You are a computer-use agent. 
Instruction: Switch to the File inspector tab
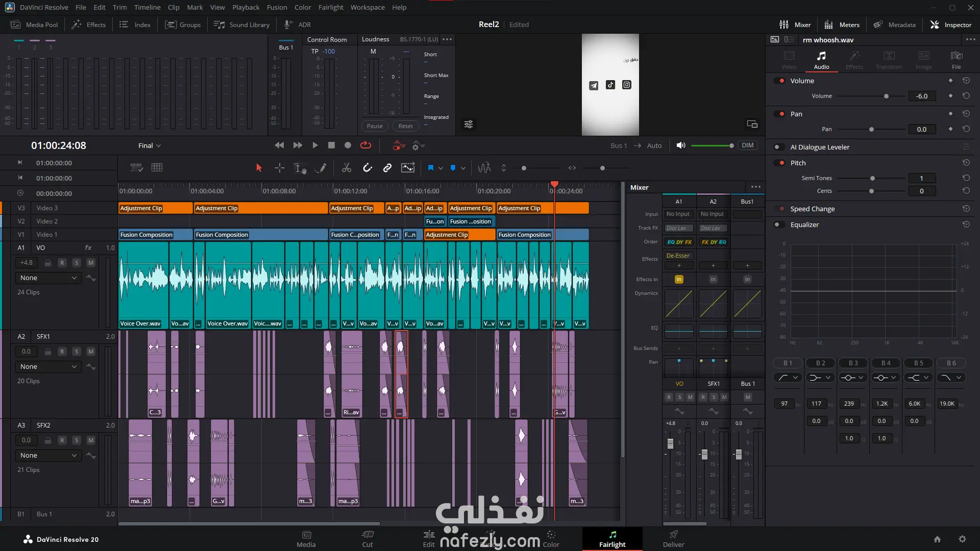(956, 60)
